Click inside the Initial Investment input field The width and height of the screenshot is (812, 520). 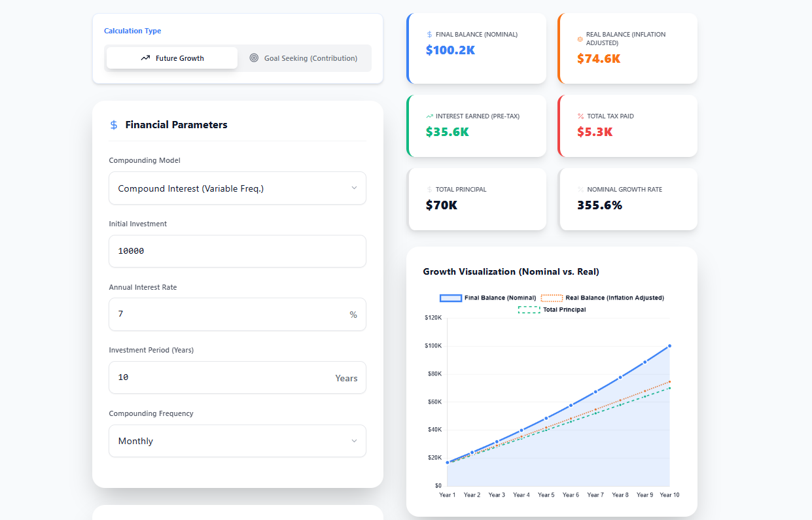[237, 251]
